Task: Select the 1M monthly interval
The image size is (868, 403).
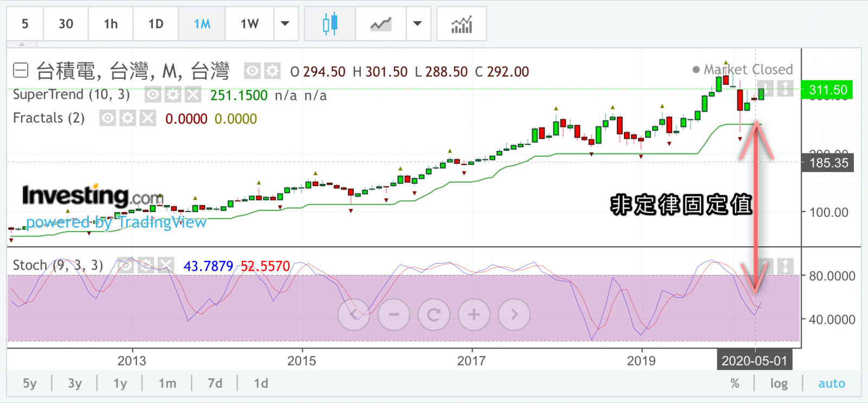Action: [202, 24]
